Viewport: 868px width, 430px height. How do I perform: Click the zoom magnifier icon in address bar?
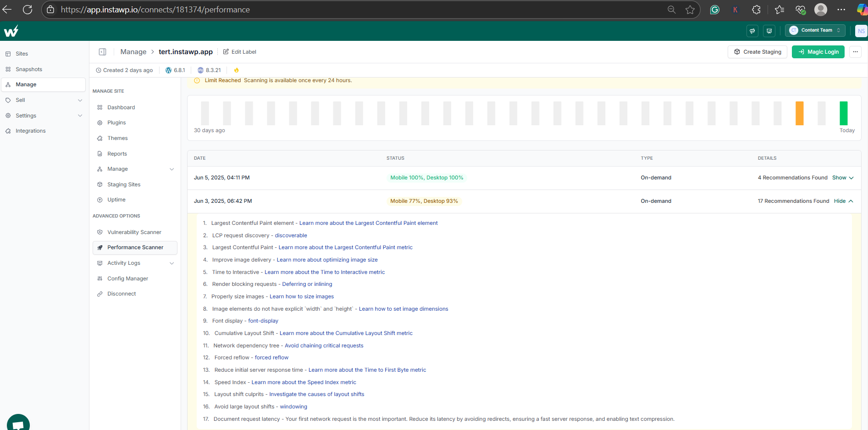(671, 10)
